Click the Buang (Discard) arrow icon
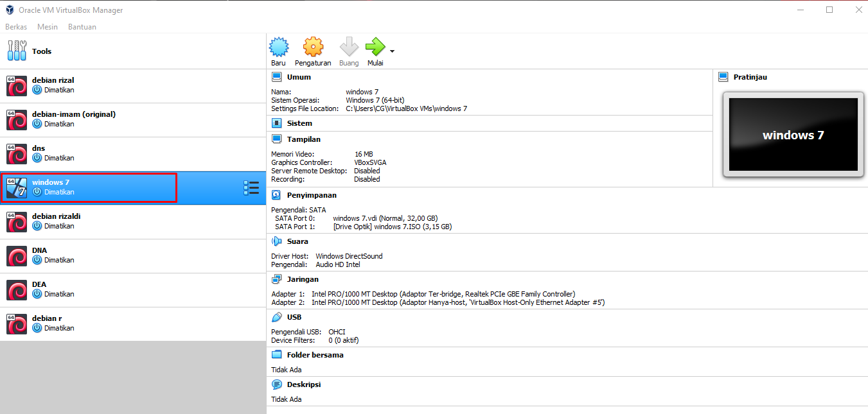The width and height of the screenshot is (868, 414). tap(349, 47)
